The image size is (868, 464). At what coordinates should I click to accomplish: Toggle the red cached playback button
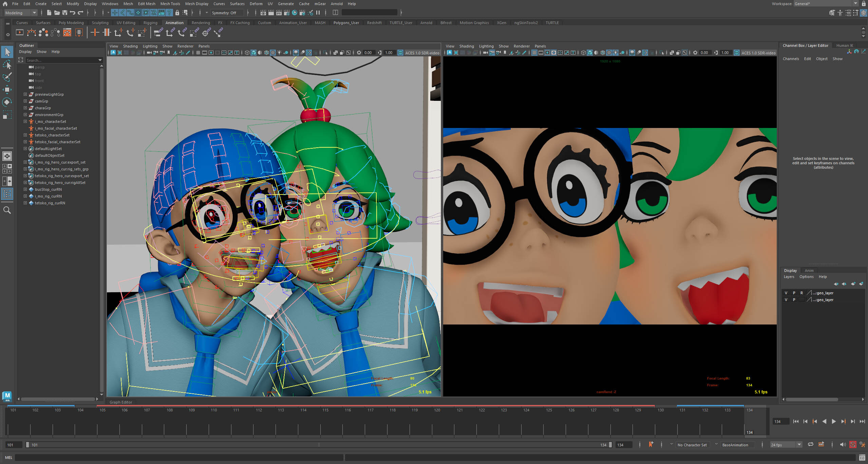853,445
